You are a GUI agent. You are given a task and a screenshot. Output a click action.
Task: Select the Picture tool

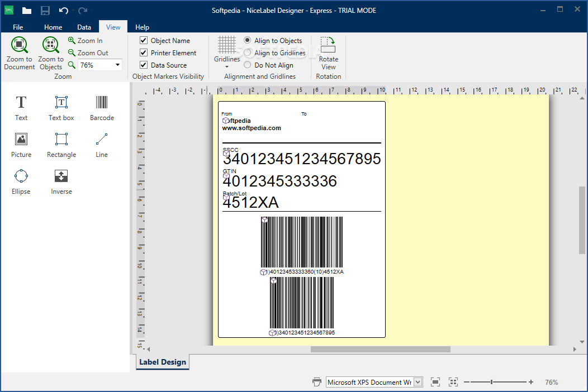(x=21, y=145)
